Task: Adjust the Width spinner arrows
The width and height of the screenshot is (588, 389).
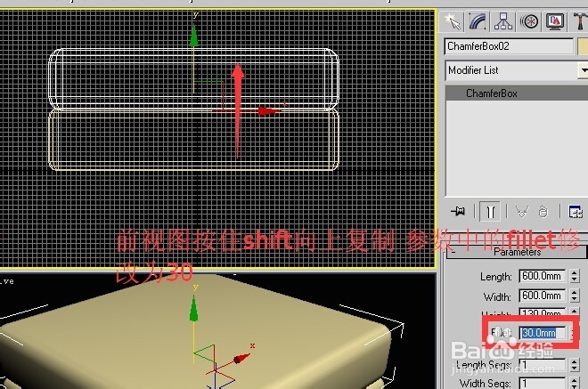Action: 575,296
